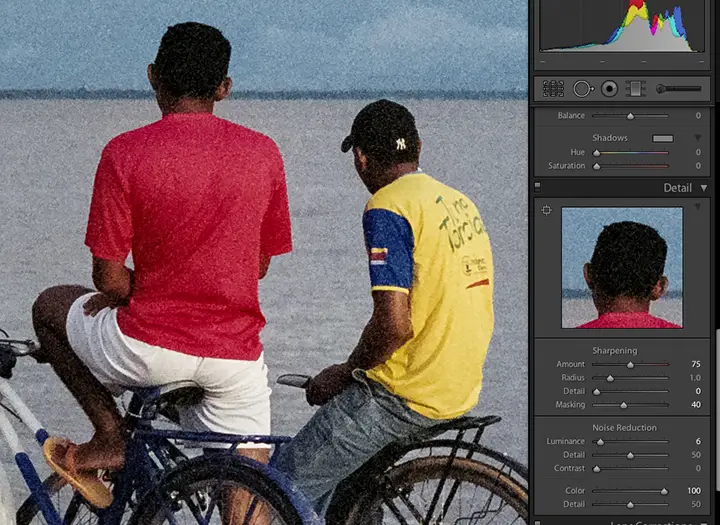
Task: Adjust the Split Toning Balance slider
Action: click(x=630, y=116)
